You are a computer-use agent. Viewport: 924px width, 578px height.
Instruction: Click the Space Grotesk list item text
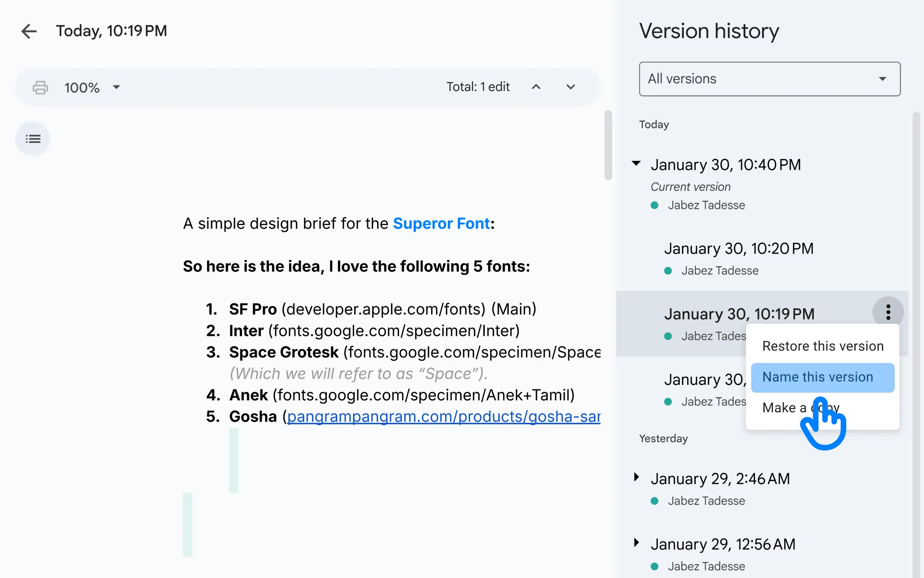[x=415, y=352]
